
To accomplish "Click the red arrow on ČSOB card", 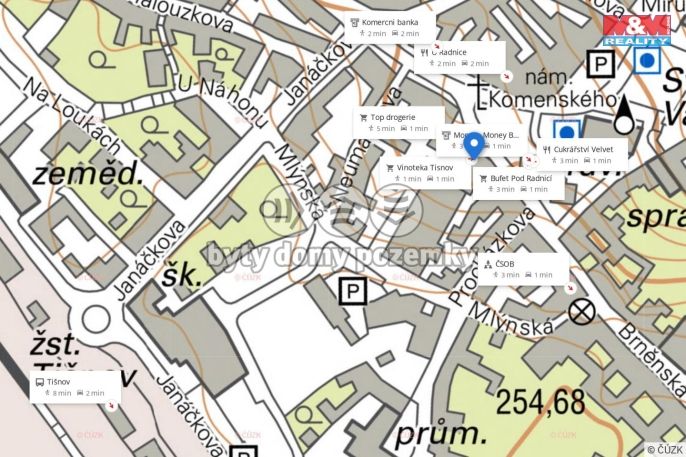I will pos(569,288).
